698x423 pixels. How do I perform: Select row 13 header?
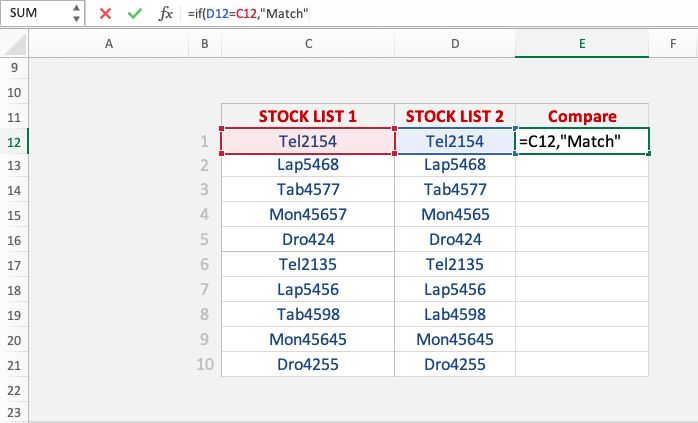tap(14, 165)
